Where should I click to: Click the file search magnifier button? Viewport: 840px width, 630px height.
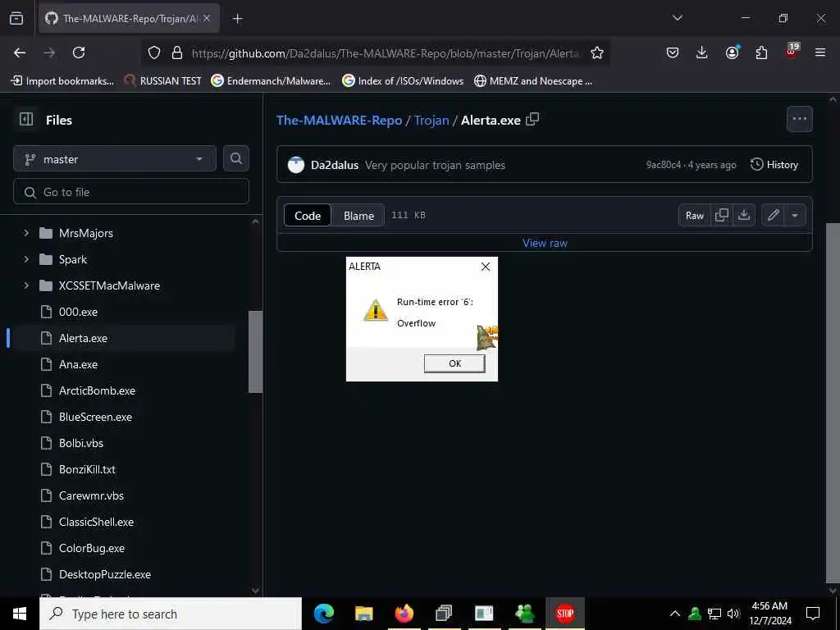[235, 158]
